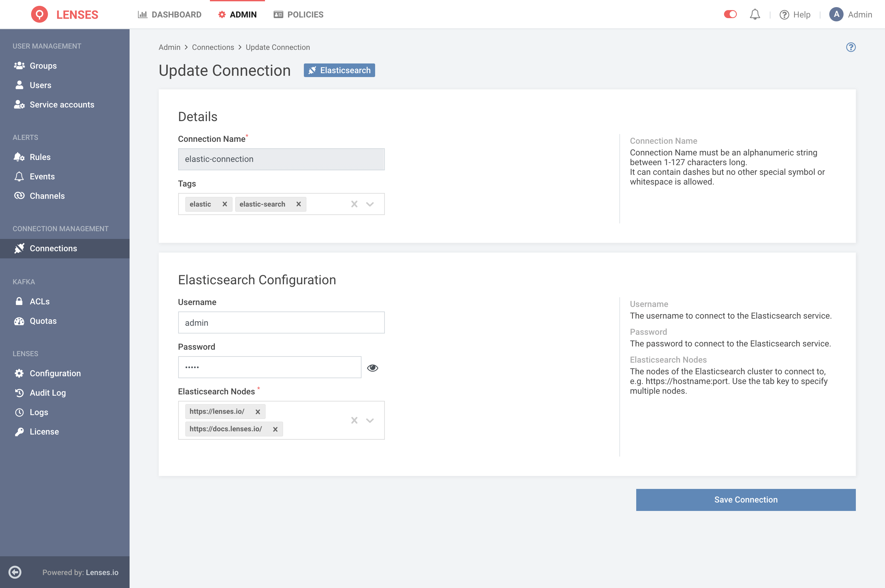Open Users in the sidebar
Screen dimensions: 885x588
coord(64,85)
